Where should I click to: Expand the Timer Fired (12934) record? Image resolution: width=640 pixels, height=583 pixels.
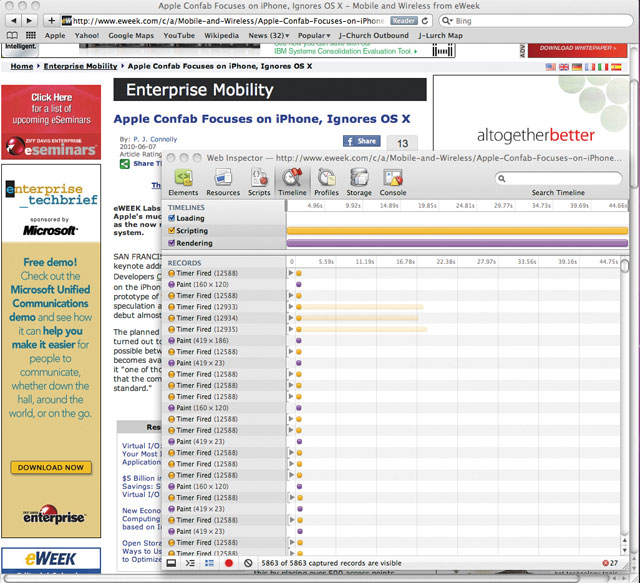pyautogui.click(x=291, y=318)
